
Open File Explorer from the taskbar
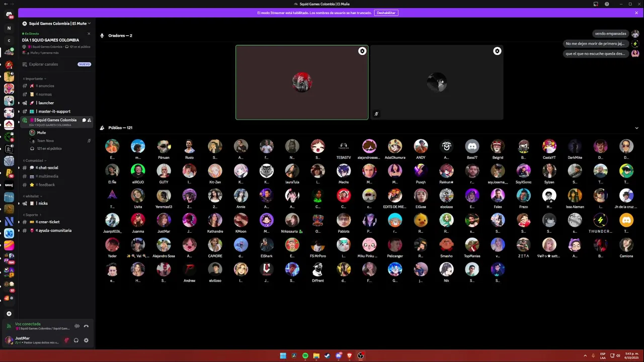click(x=316, y=356)
